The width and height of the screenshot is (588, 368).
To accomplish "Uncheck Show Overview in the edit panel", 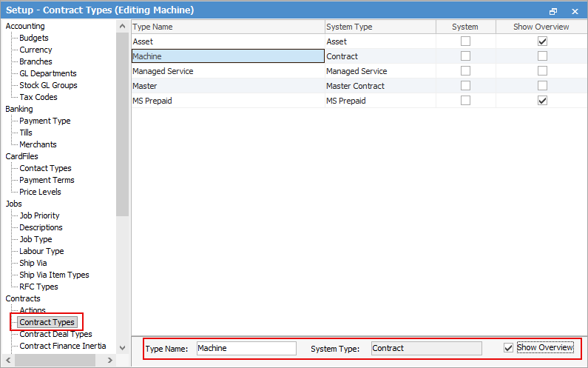I will pos(508,348).
